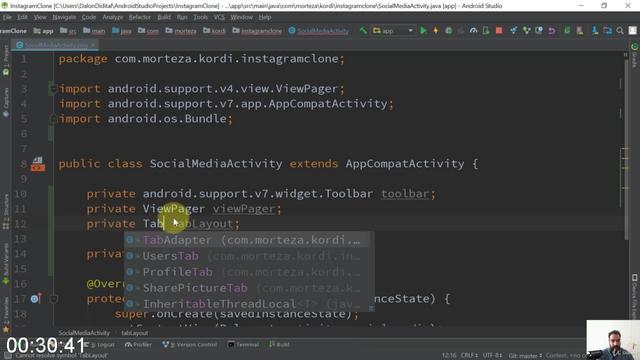Open Search Everywhere magnifier icon
The height and width of the screenshot is (360, 640).
pos(620,31)
